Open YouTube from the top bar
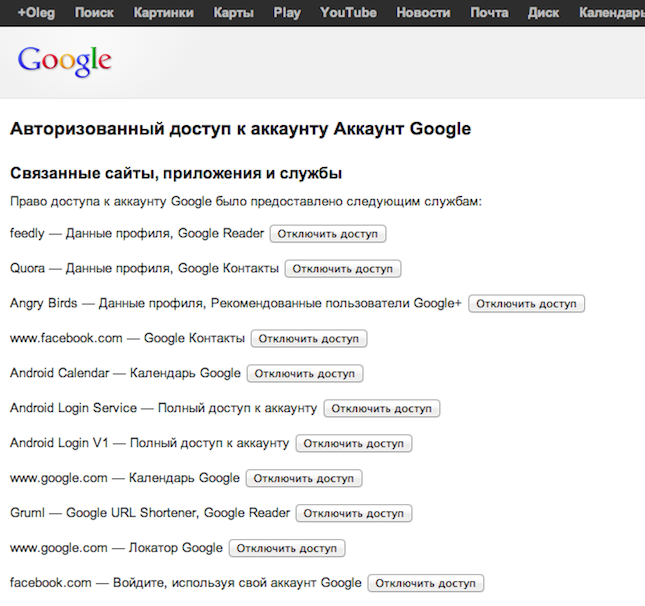The image size is (645, 606). click(348, 13)
